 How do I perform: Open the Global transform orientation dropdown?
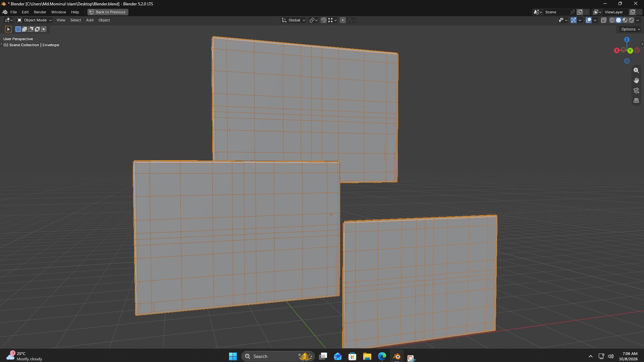[x=293, y=20]
